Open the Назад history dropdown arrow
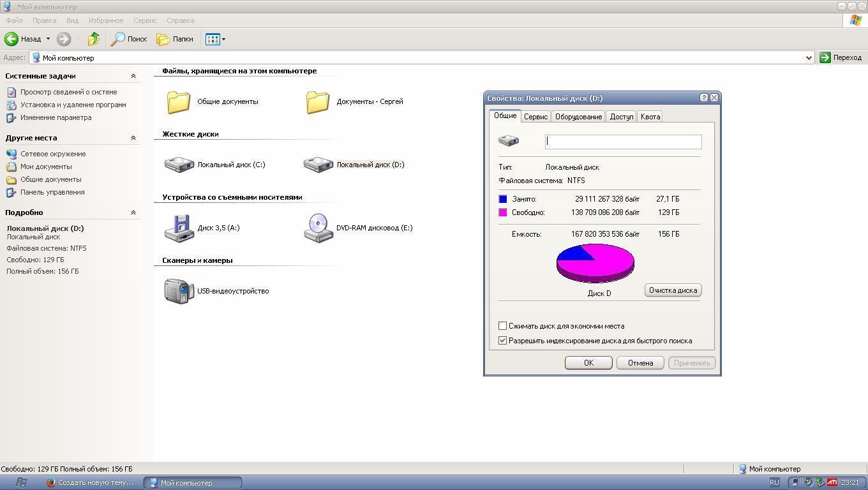This screenshot has height=490, width=868. (x=48, y=39)
